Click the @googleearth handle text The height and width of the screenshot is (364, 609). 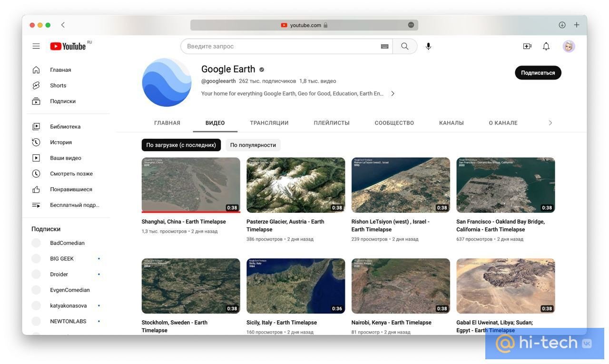pos(218,81)
